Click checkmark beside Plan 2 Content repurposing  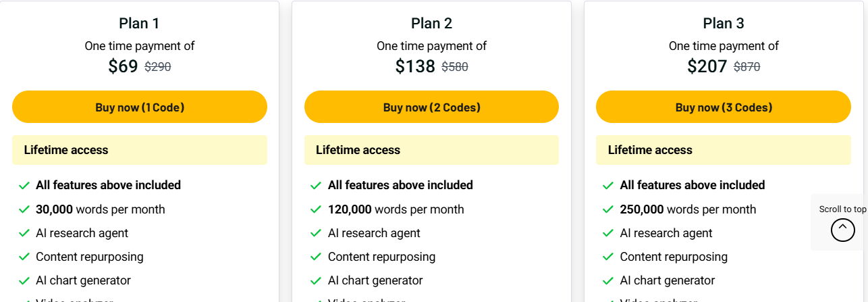pyautogui.click(x=316, y=257)
